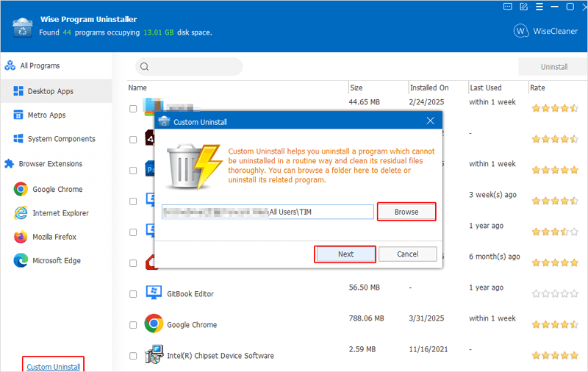Check the Google Chrome program checkbox
588x372 pixels.
133,325
